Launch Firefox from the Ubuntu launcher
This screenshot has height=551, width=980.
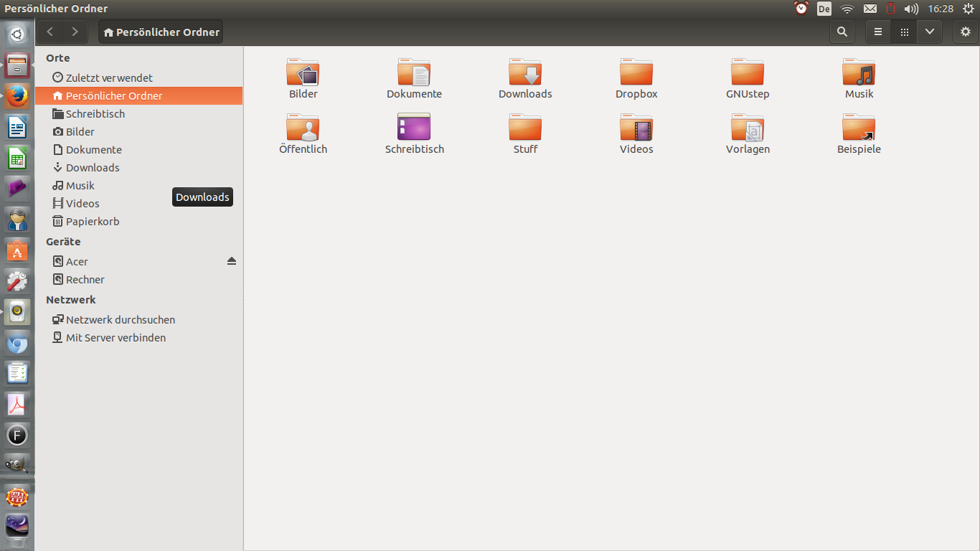[x=17, y=96]
